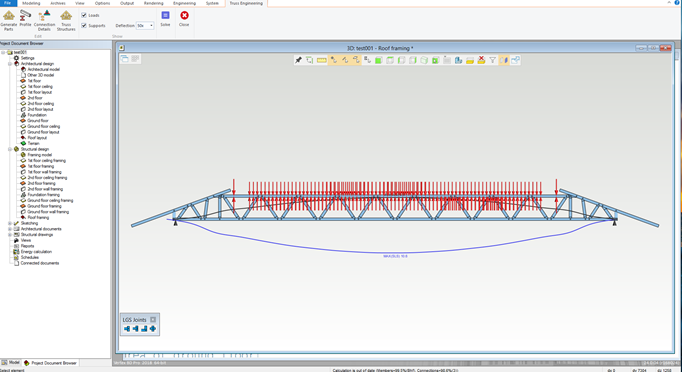This screenshot has height=372, width=682.
Task: Open Connection Details in the ribbon
Action: 44,20
